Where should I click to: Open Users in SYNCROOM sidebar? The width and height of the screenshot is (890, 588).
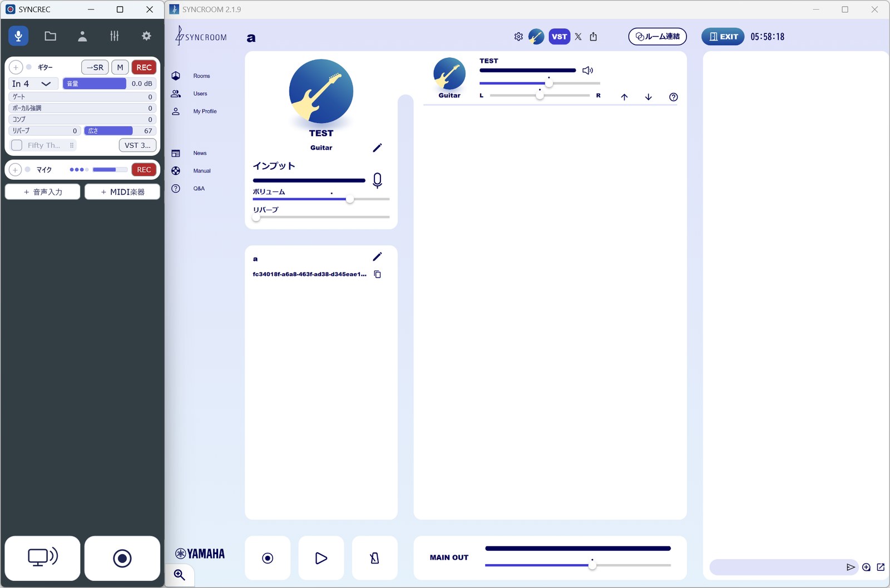coord(190,93)
